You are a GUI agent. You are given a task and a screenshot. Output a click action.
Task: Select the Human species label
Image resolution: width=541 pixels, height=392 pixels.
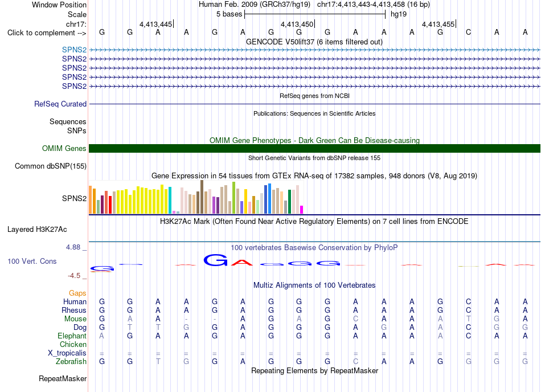tap(75, 301)
